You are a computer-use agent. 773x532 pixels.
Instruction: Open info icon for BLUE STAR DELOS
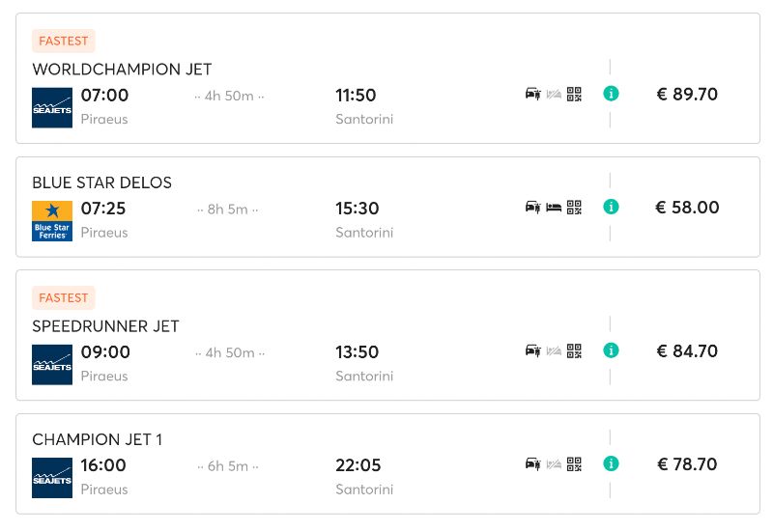[x=611, y=207]
